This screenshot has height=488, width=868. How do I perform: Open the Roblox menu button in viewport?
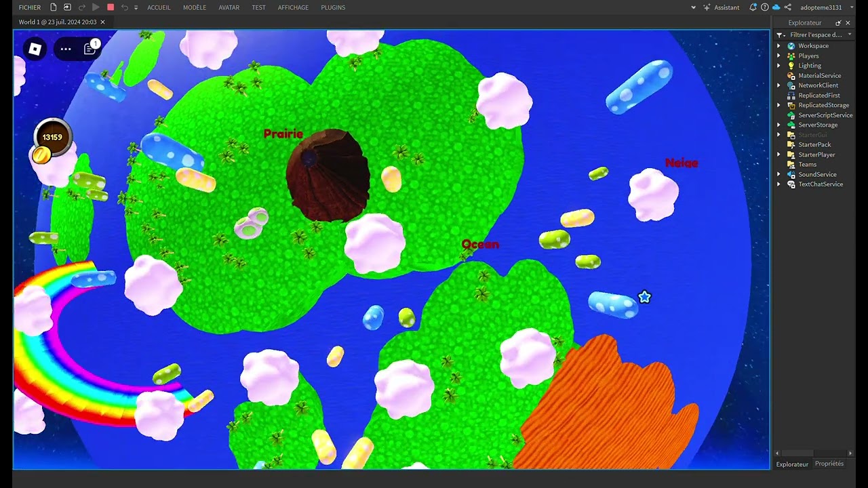pos(35,49)
